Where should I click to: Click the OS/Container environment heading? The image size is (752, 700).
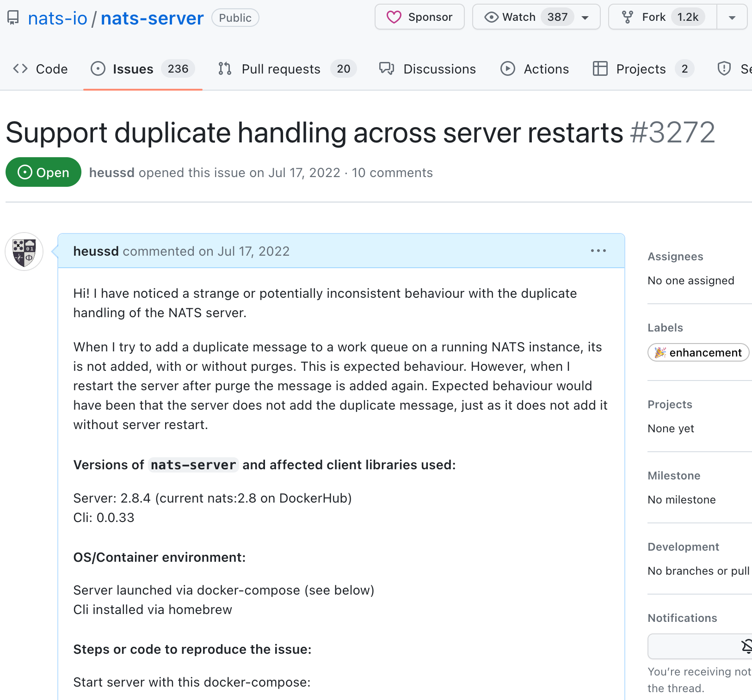point(159,557)
